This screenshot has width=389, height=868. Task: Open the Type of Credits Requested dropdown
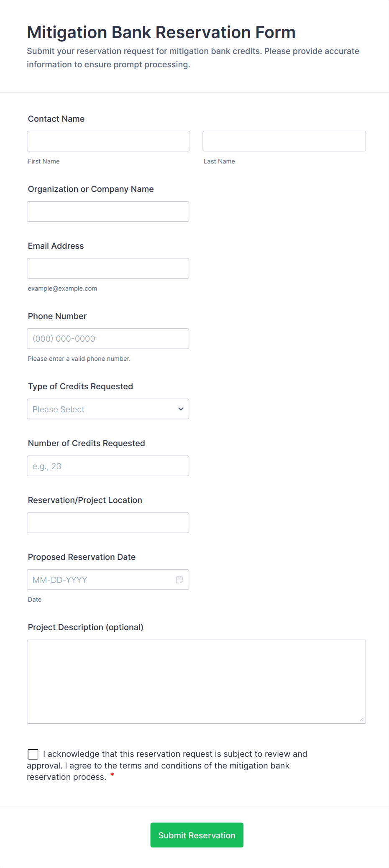tap(108, 409)
